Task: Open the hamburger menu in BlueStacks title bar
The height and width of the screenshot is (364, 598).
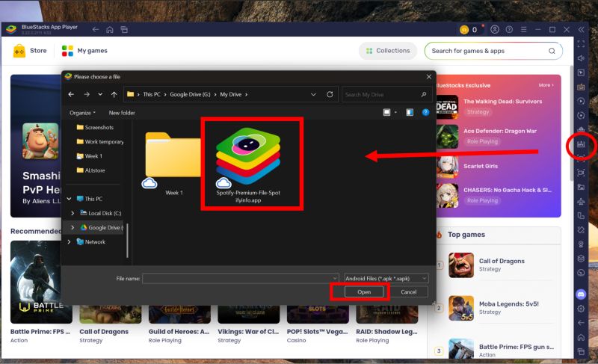Action: pos(524,29)
